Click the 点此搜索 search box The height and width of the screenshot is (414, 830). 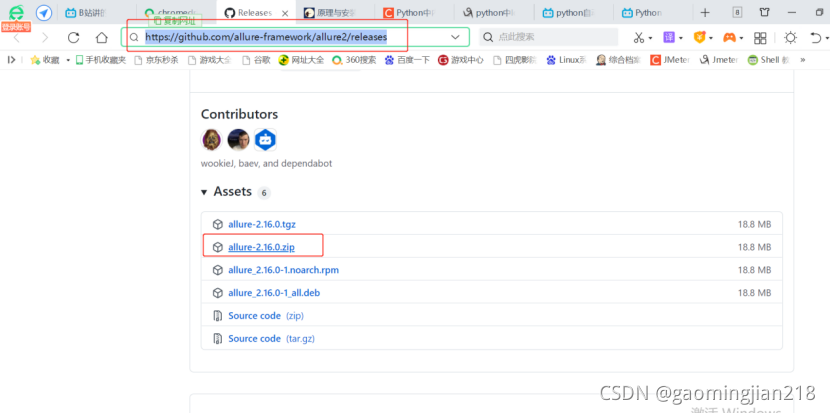pyautogui.click(x=548, y=37)
